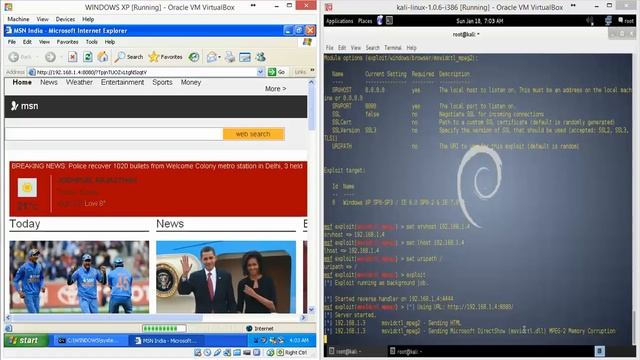Open the Entertainment link in MSN navigation
This screenshot has height=360, width=640.
(122, 82)
